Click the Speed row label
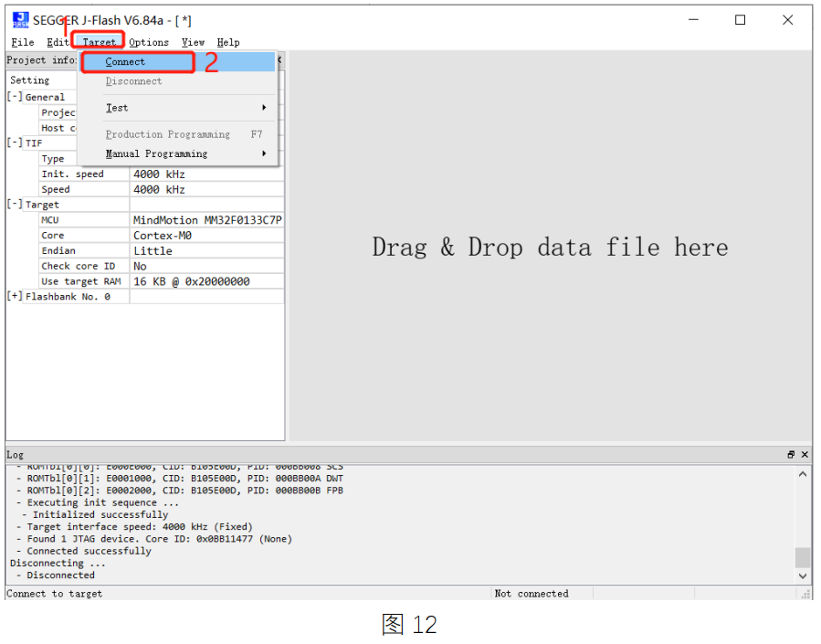The height and width of the screenshot is (644, 821). 56,189
